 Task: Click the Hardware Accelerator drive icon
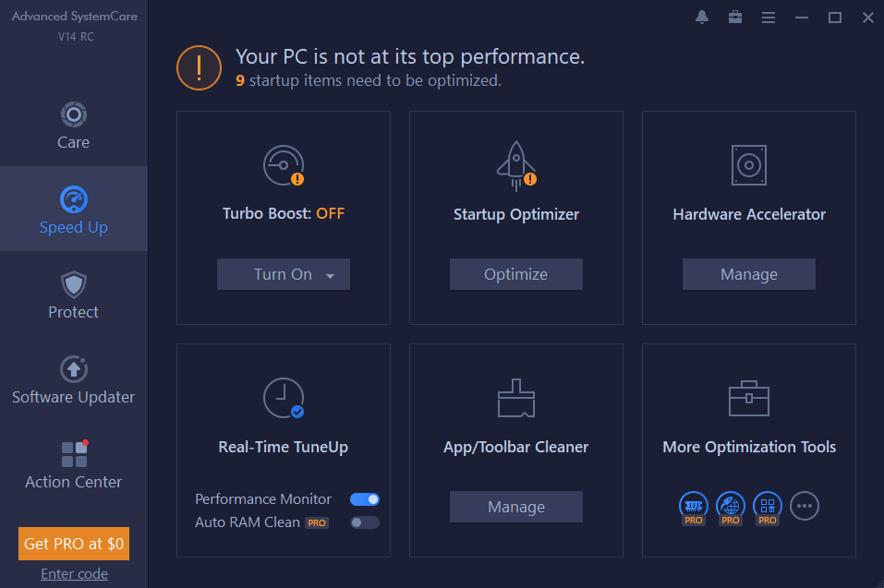(749, 165)
